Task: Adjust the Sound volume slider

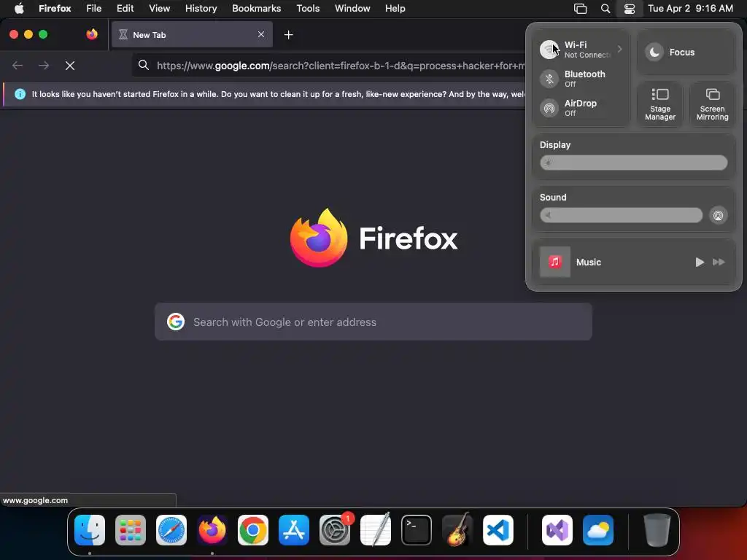Action: 621,215
